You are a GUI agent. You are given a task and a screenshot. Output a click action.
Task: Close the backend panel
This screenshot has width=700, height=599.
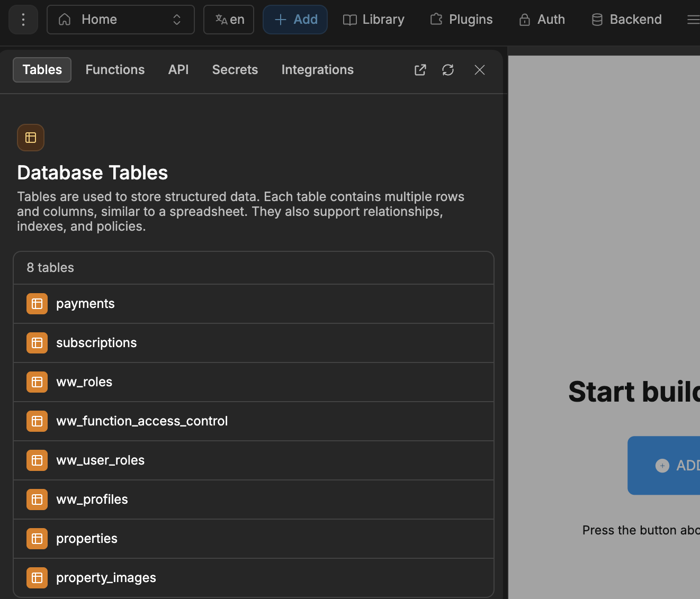pos(480,70)
